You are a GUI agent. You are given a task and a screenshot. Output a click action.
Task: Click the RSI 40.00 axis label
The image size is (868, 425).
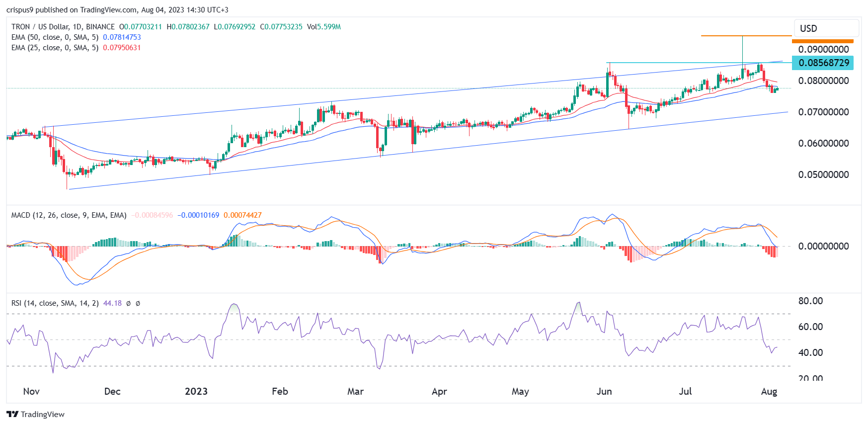click(810, 352)
